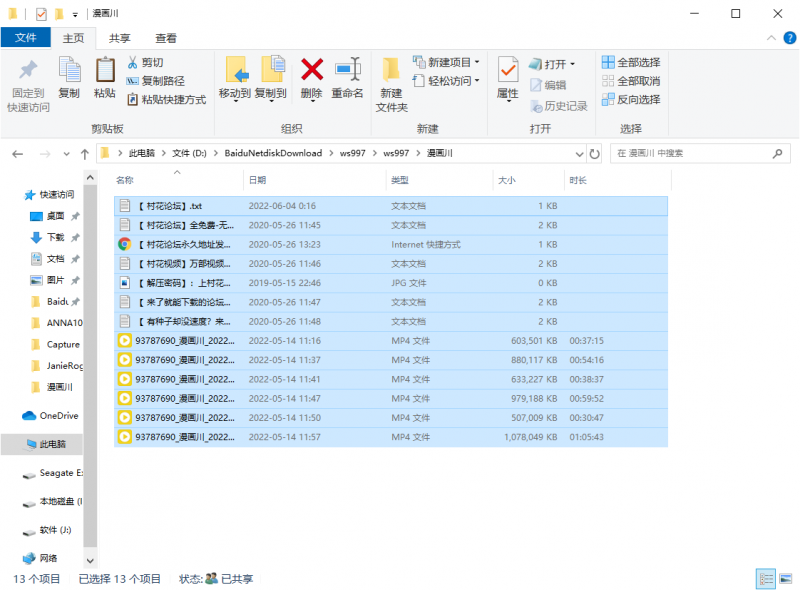
Task: Open address bar history dropdown arrow
Action: [578, 154]
